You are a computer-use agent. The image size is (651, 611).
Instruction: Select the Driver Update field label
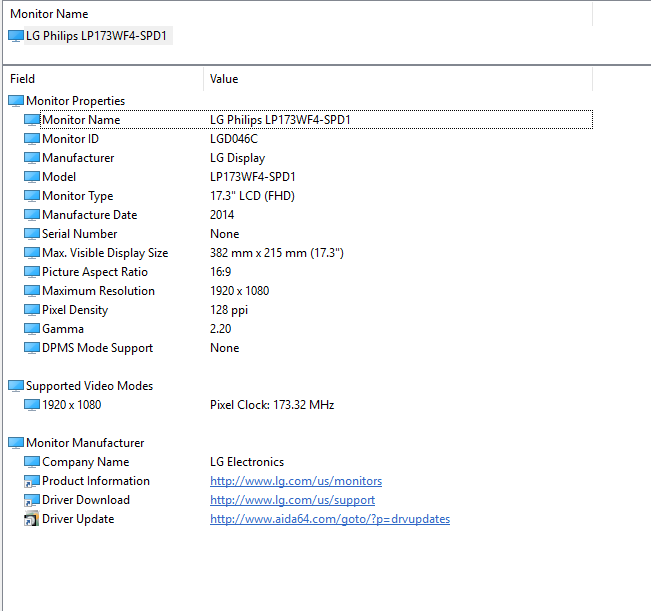pos(78,520)
